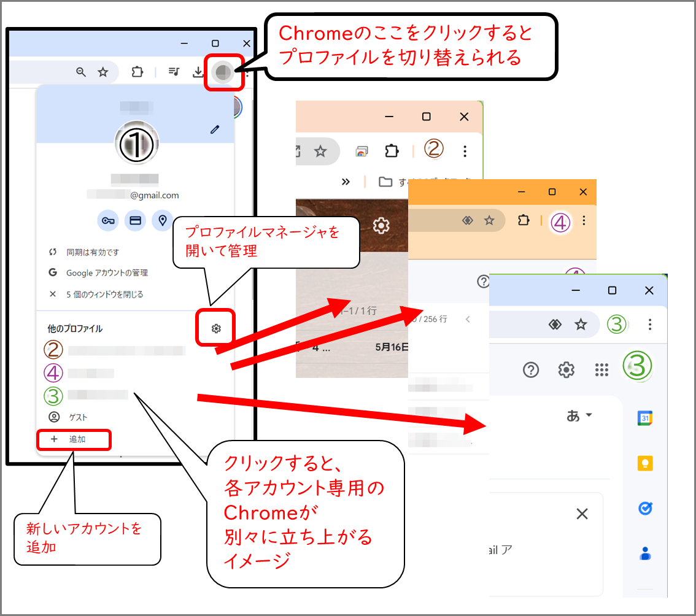Click 追加 to add new profile
Image resolution: width=696 pixels, height=616 pixels.
coord(74,439)
